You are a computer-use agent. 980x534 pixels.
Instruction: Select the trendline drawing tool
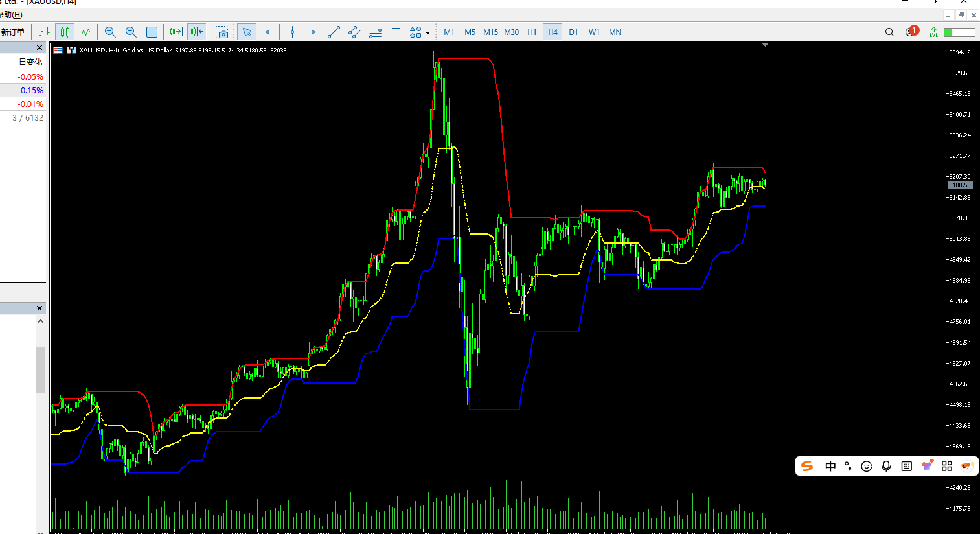[x=334, y=32]
